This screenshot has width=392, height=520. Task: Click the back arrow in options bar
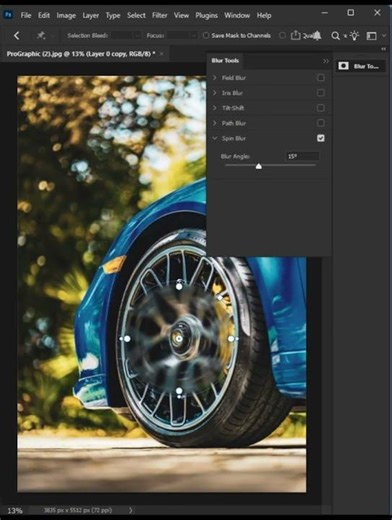coord(17,36)
